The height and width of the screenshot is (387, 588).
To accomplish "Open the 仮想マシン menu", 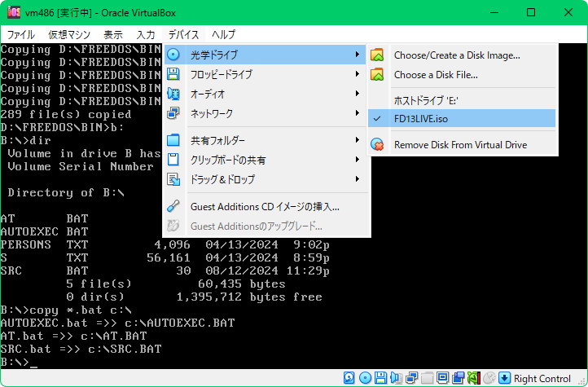I will click(x=69, y=34).
